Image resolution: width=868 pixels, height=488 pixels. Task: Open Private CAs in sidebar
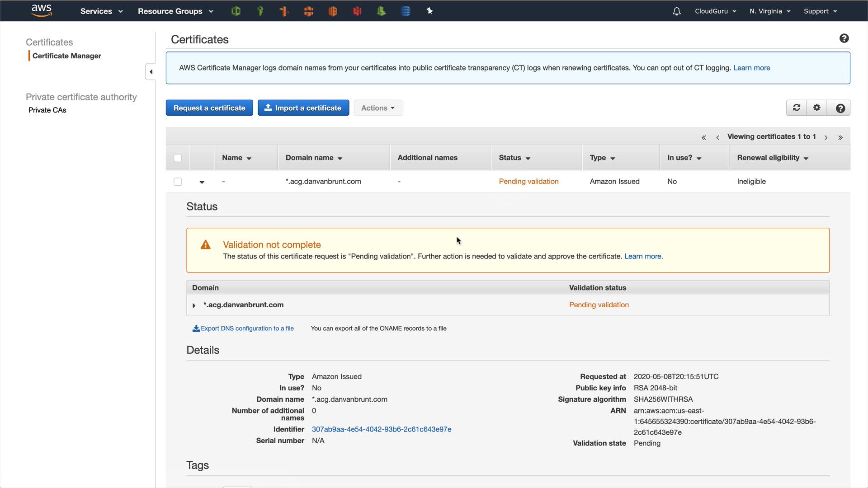[47, 110]
